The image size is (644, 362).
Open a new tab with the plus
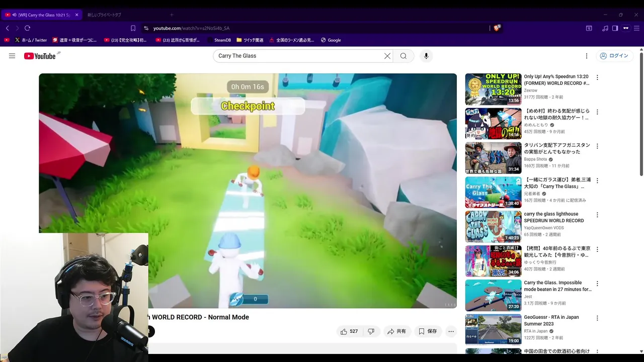171,15
